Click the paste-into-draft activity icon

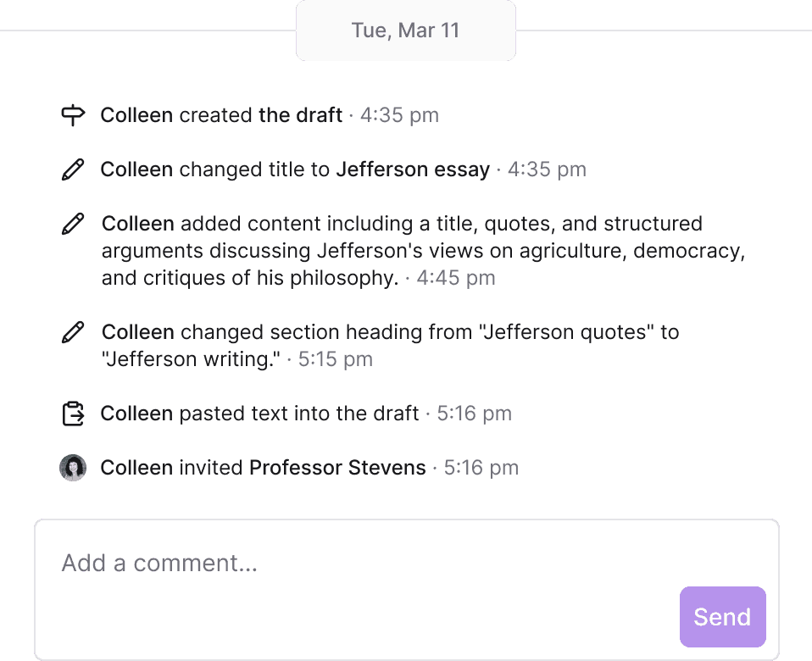tap(74, 413)
